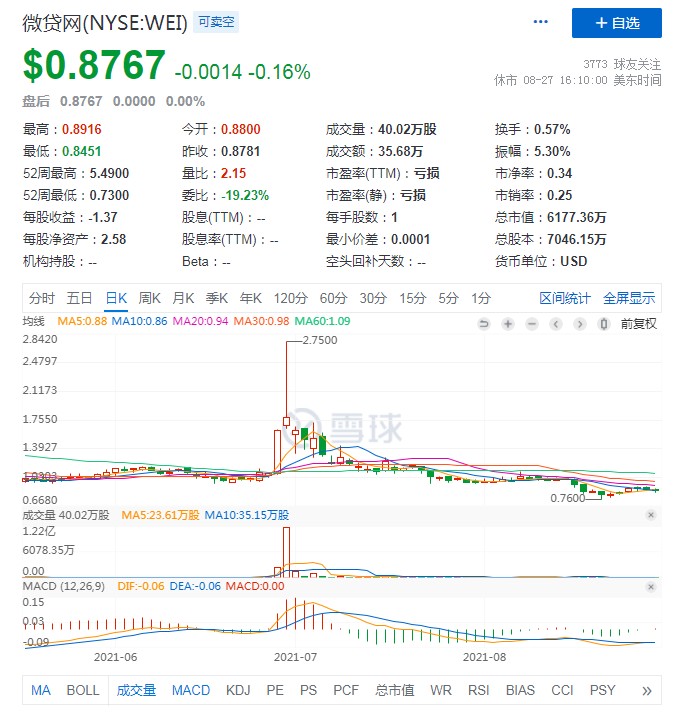Click the candlestick style icon

(x=603, y=323)
